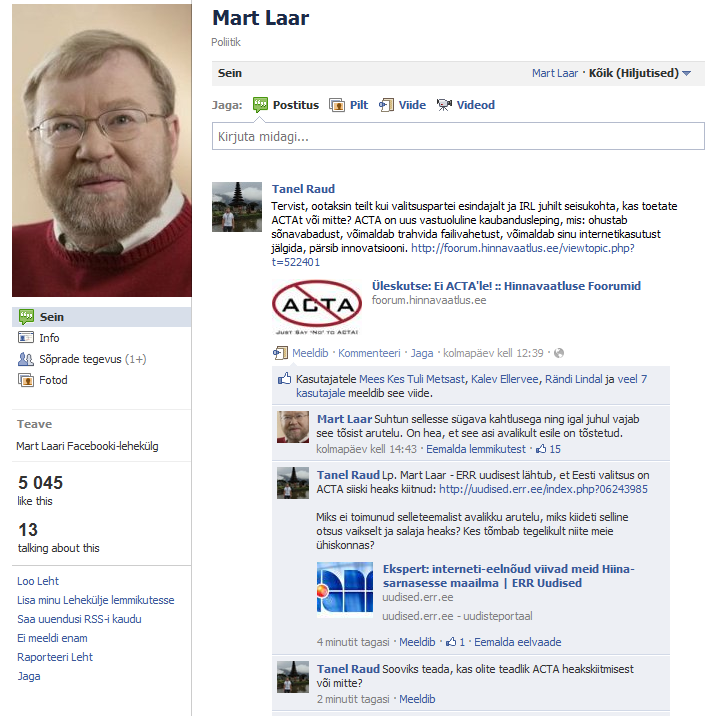Open Sõprade tegevus people icon

click(26, 359)
